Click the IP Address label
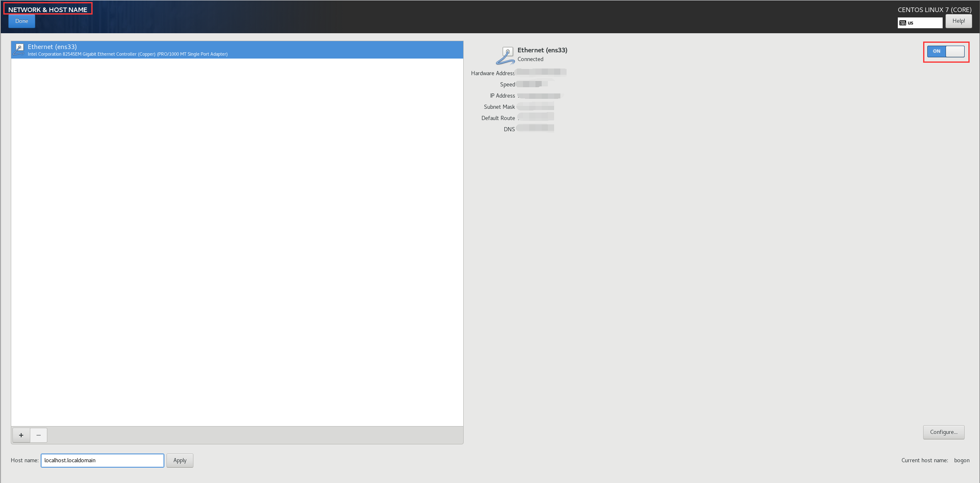Image resolution: width=980 pixels, height=483 pixels. (502, 96)
